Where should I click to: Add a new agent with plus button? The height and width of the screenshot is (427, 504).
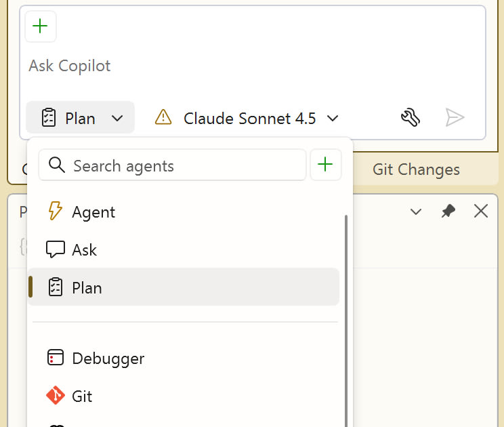pos(326,165)
